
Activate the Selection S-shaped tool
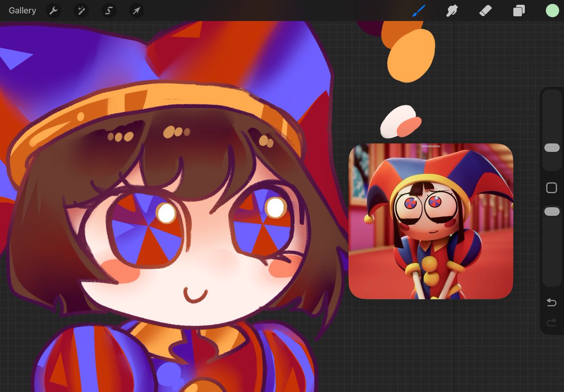coord(109,10)
